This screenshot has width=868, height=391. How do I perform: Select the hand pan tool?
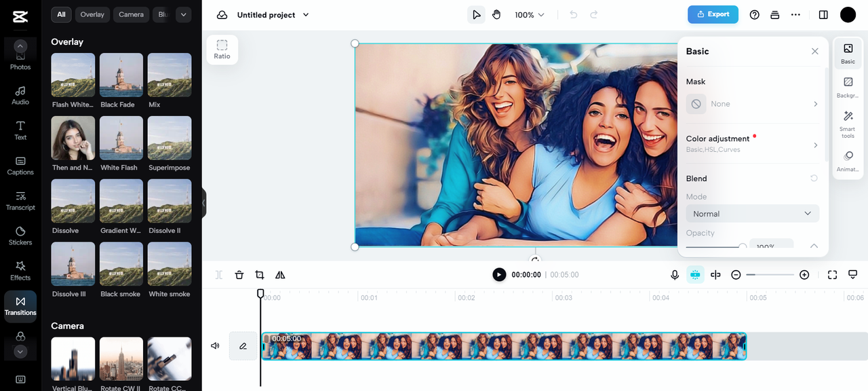(496, 15)
